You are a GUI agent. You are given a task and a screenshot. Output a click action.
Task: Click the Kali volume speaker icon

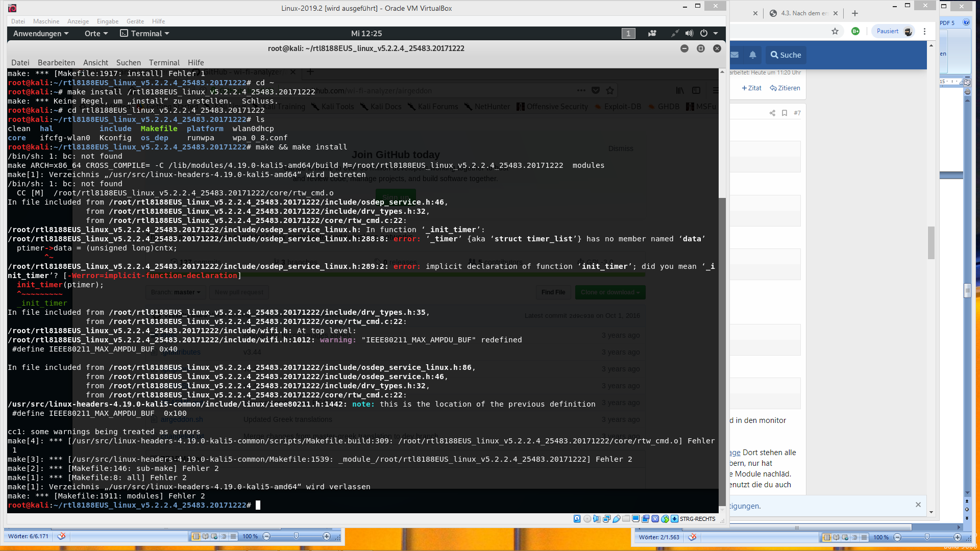pos(689,33)
